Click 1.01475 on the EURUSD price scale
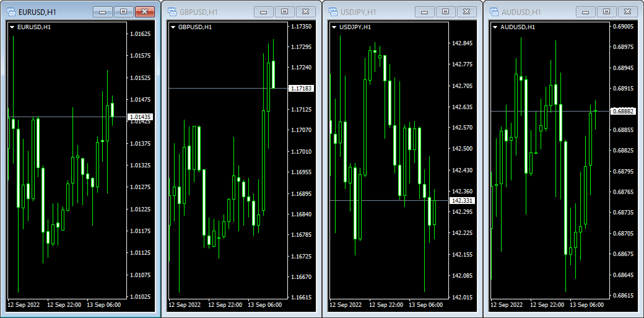This screenshot has width=644, height=318. point(140,99)
